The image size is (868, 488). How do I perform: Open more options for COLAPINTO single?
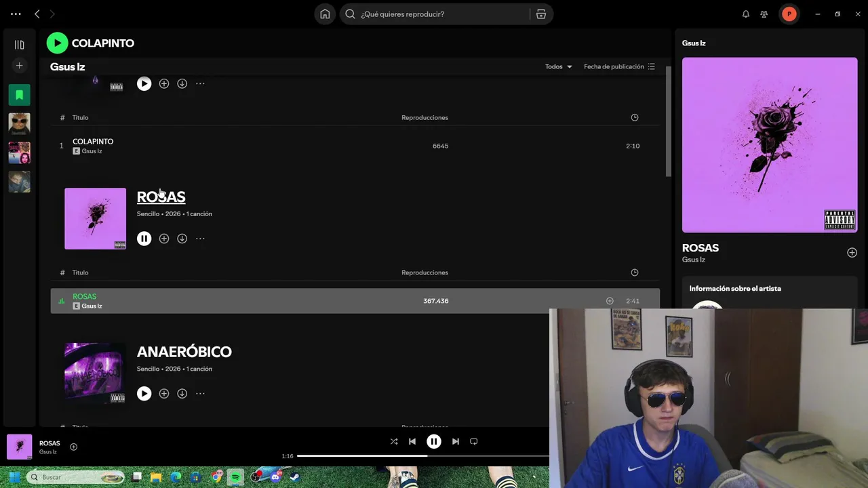[x=200, y=83]
